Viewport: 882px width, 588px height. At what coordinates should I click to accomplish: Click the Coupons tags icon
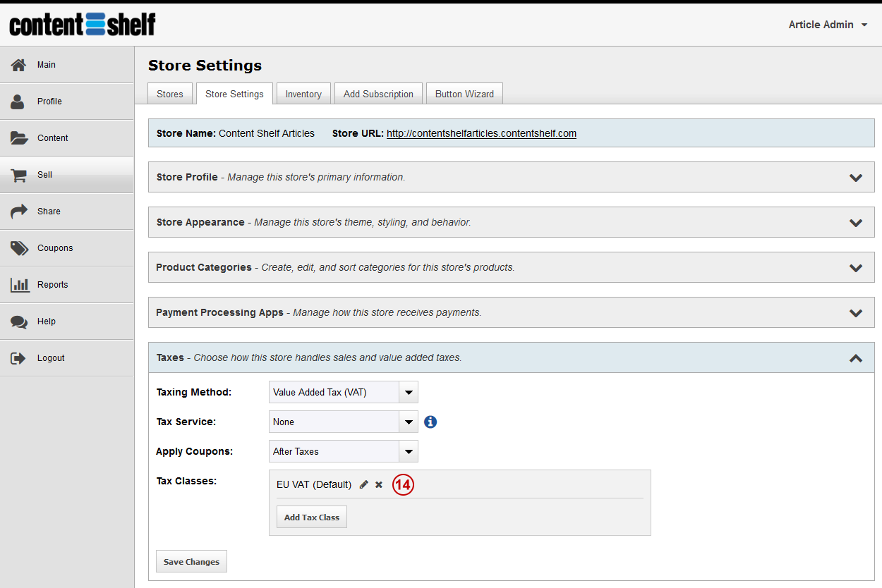tap(19, 248)
